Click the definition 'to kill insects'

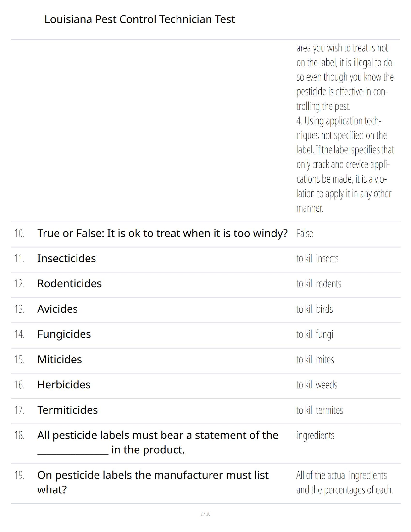coord(317,259)
